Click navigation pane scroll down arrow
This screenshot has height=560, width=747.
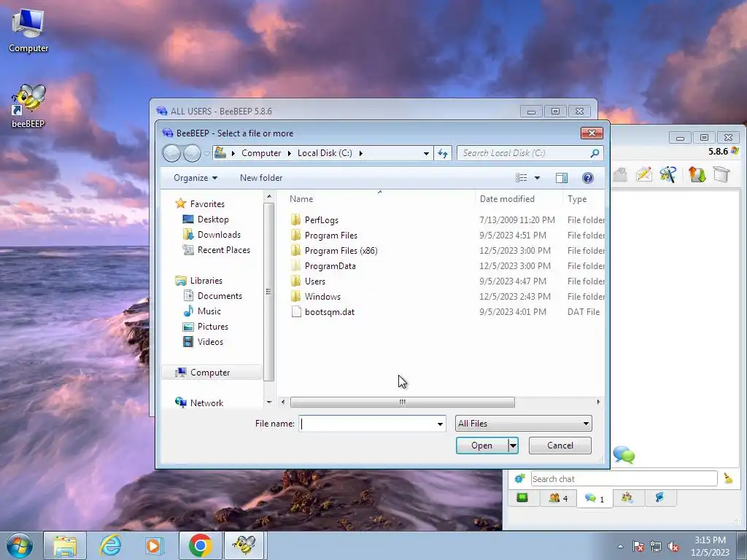pyautogui.click(x=269, y=402)
